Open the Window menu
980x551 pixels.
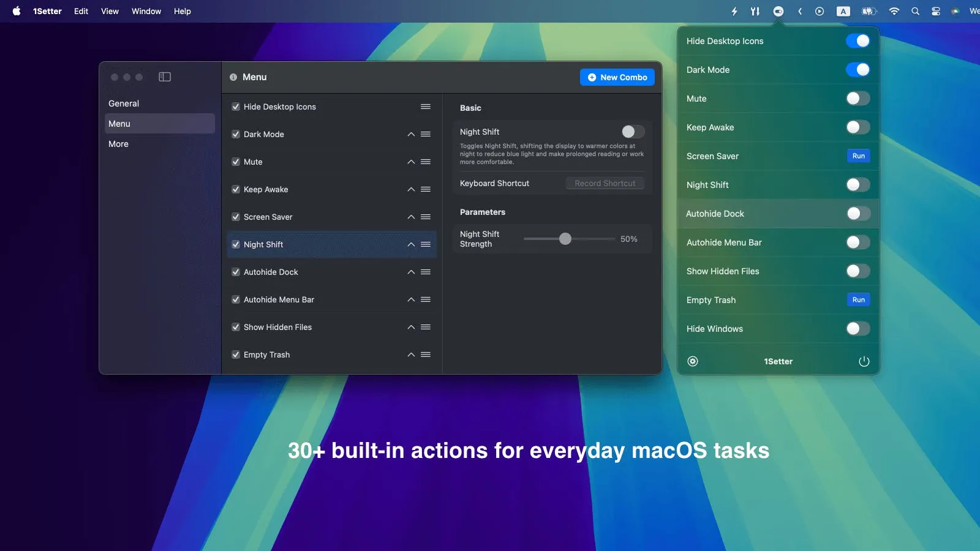(146, 11)
